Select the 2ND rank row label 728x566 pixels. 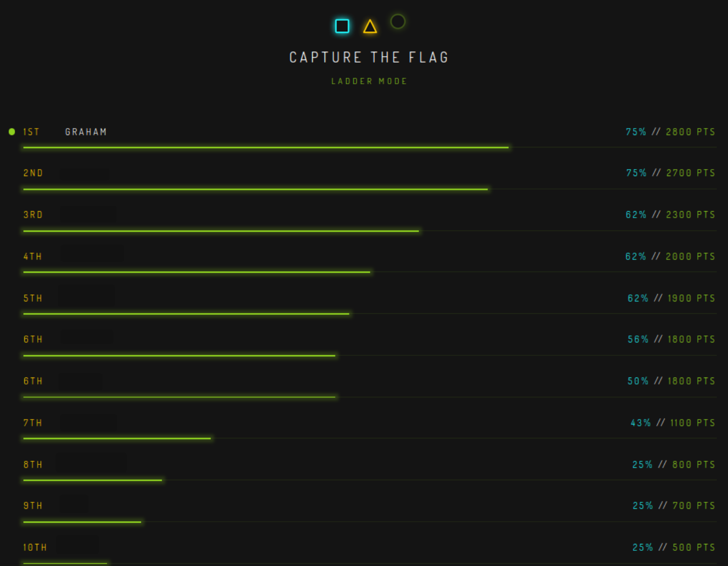(x=33, y=173)
